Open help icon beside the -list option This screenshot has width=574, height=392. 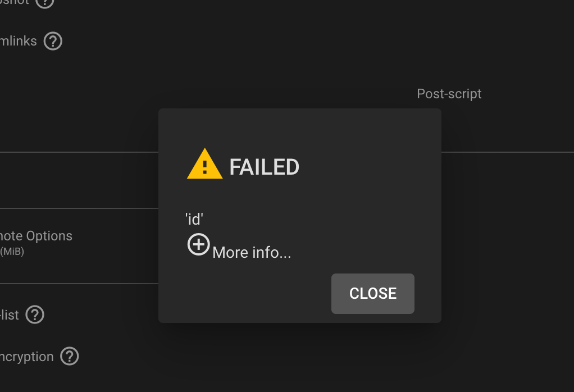pos(35,314)
